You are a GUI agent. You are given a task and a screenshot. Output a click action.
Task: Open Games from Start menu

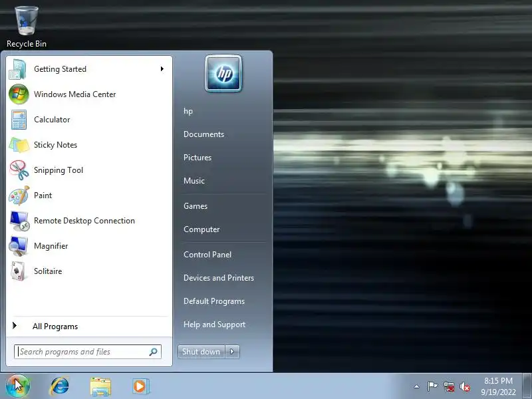coord(196,206)
